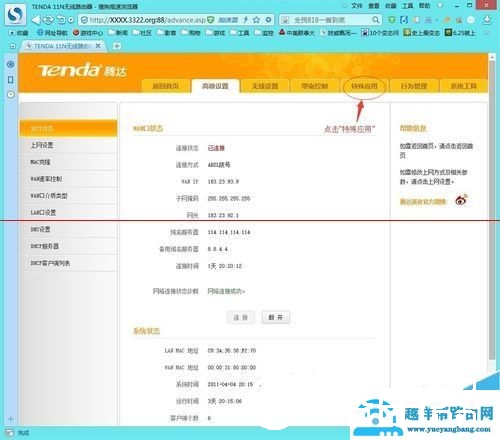This screenshot has width=500, height=440.
Task: Open the 6.25就上 bookmark
Action: [460, 33]
